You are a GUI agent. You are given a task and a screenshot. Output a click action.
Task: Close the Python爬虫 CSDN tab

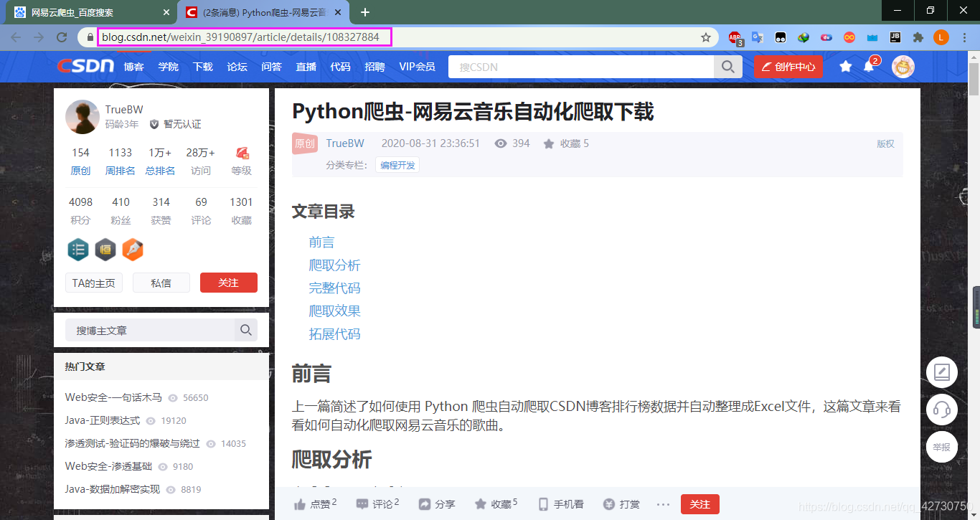[x=339, y=12]
